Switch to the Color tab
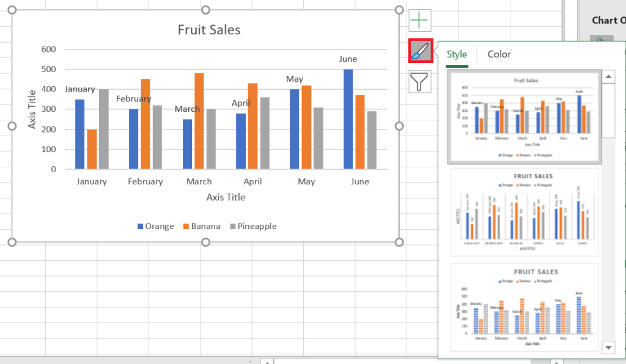This screenshot has height=364, width=626. [x=499, y=54]
